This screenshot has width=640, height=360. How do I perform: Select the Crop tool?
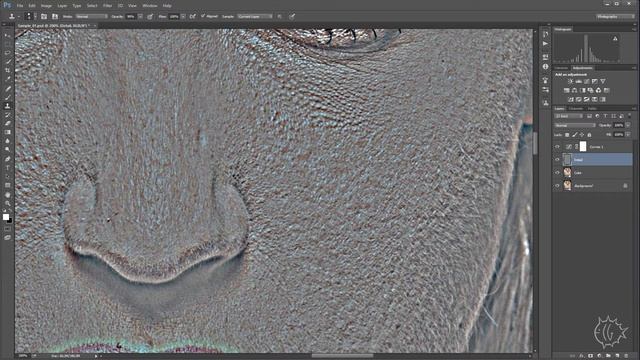coord(7,71)
